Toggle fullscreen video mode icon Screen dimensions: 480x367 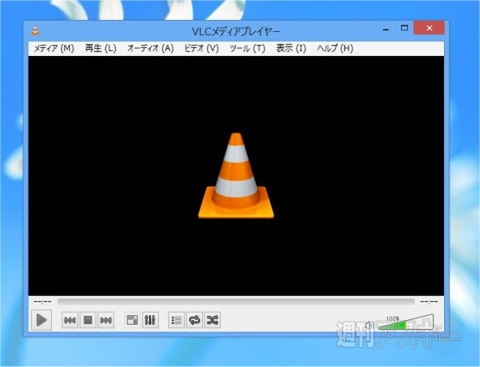click(132, 320)
